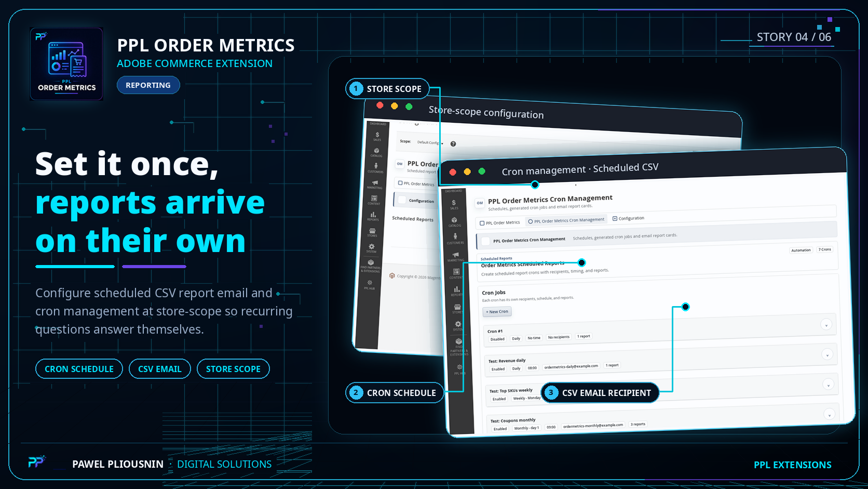This screenshot has height=489, width=868.
Task: Click the 09:00 chip on Coupons monthly
Action: pos(551,427)
